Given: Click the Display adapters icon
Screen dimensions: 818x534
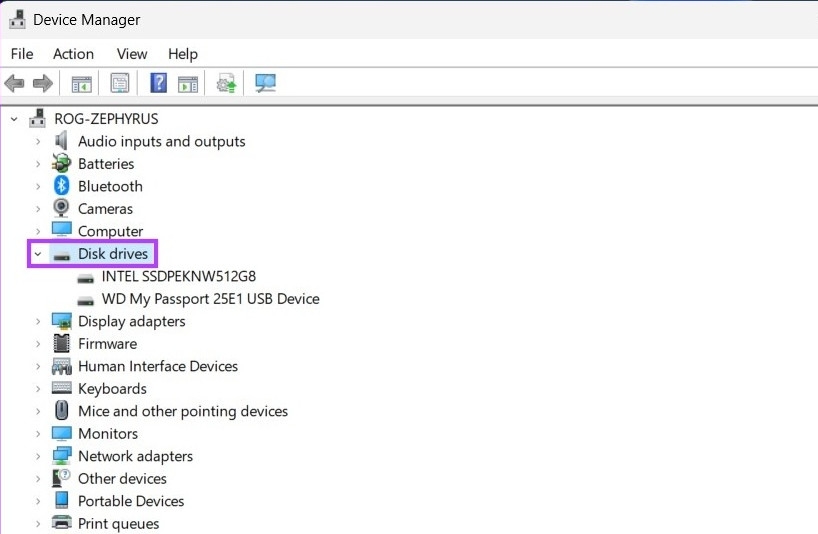Looking at the screenshot, I should click(x=62, y=321).
